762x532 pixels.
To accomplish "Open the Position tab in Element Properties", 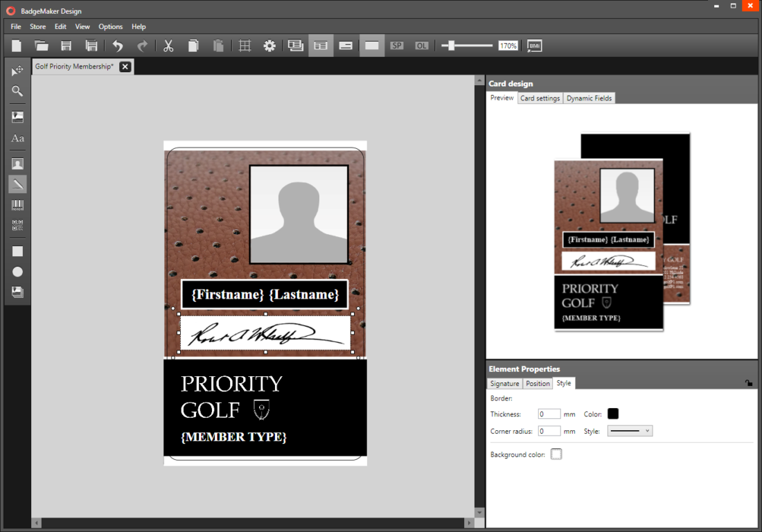I will coord(537,383).
